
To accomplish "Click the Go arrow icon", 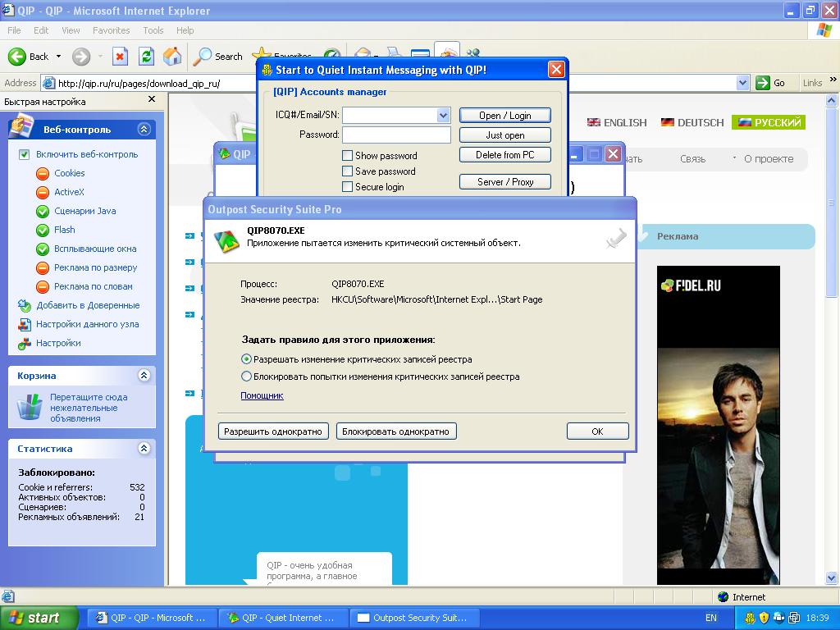I will coord(762,83).
